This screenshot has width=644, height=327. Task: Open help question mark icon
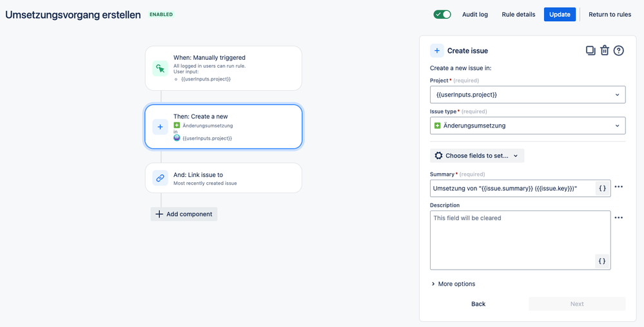[618, 50]
